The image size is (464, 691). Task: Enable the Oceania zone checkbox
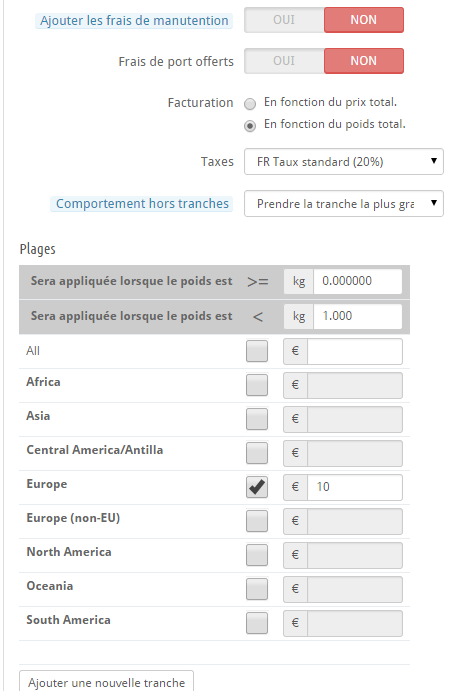click(257, 589)
